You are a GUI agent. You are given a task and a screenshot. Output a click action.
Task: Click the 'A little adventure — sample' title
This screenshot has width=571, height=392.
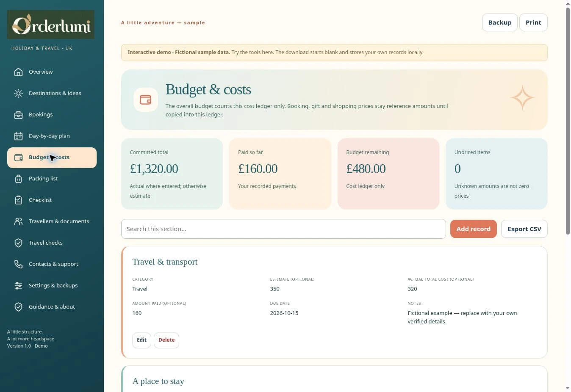163,23
